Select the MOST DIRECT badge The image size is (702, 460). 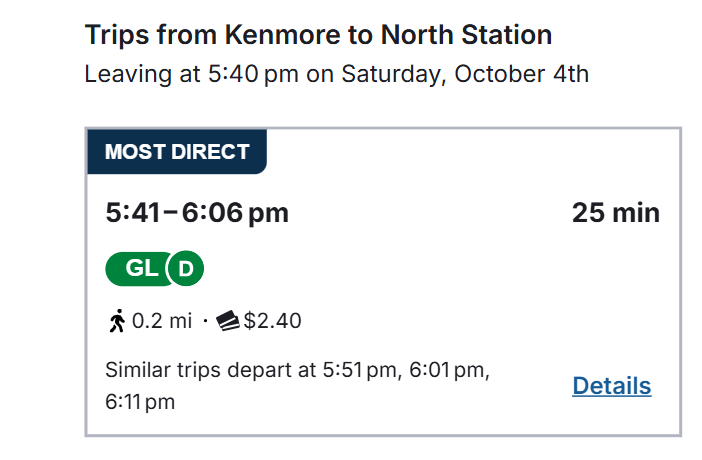click(x=177, y=152)
